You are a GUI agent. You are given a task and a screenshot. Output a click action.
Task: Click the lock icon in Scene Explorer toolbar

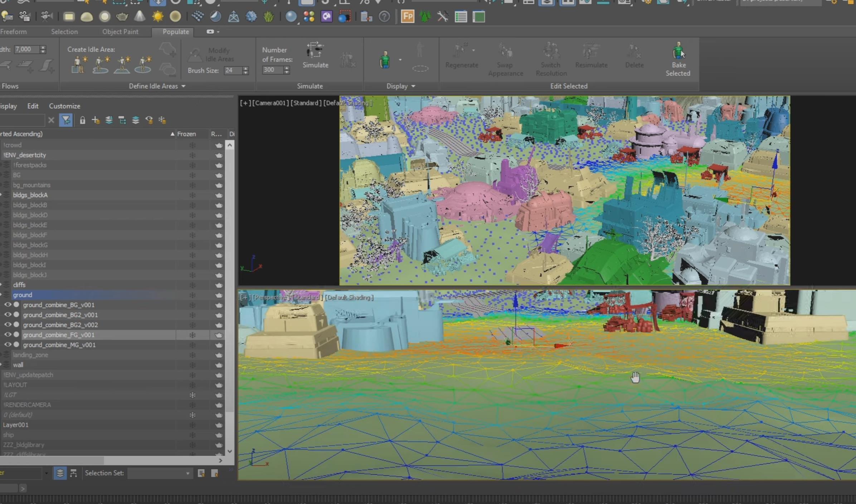pyautogui.click(x=82, y=120)
